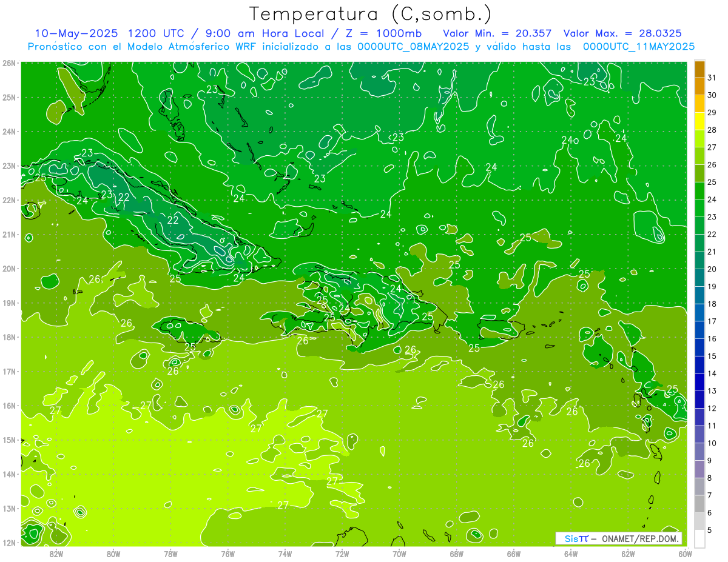The height and width of the screenshot is (562, 728).
Task: Click the "24N" latitude axis label
Action: coord(9,132)
